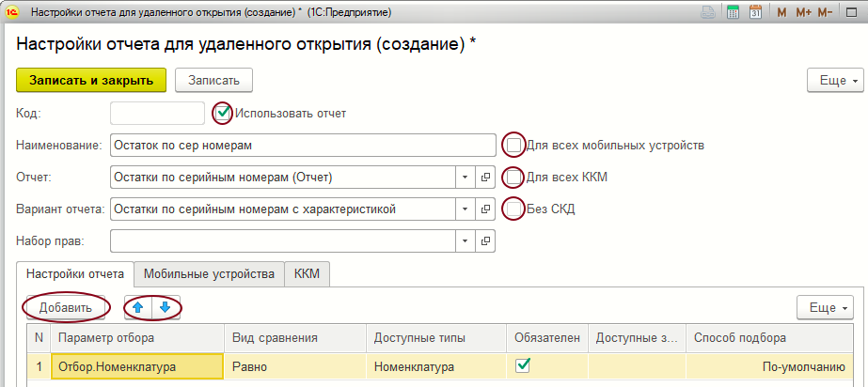The height and width of the screenshot is (387, 868).
Task: Expand the Вариант отчета dropdown list
Action: 466,209
